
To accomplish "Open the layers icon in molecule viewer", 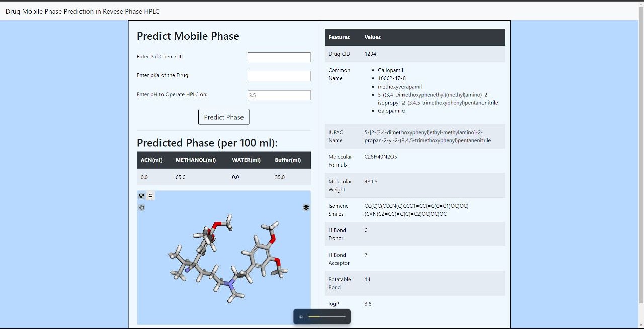I will tap(306, 207).
